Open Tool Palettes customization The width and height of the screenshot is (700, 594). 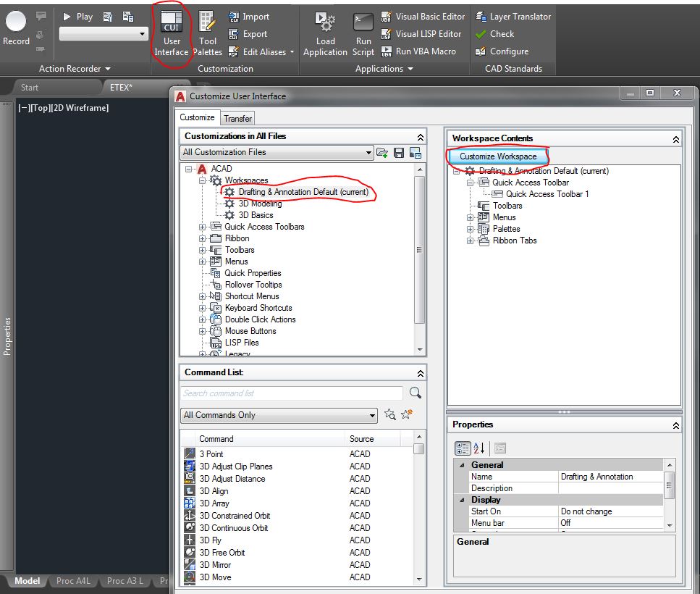[208, 34]
